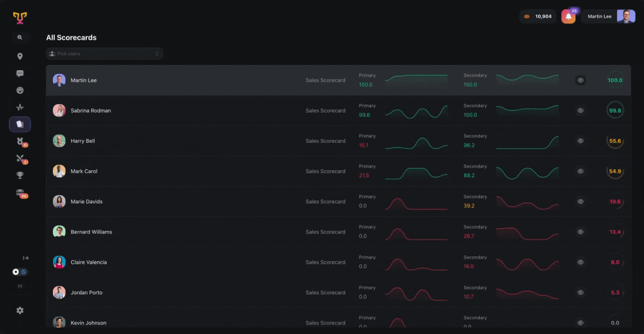This screenshot has height=334, width=644.
Task: Open the trophy icon in sidebar
Action: tap(20, 175)
